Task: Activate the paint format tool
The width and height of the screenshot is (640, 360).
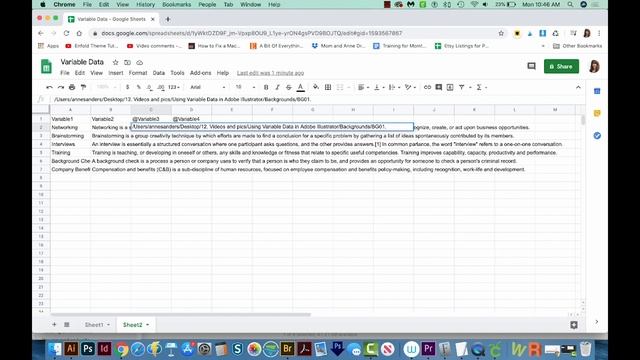Action: tap(84, 87)
